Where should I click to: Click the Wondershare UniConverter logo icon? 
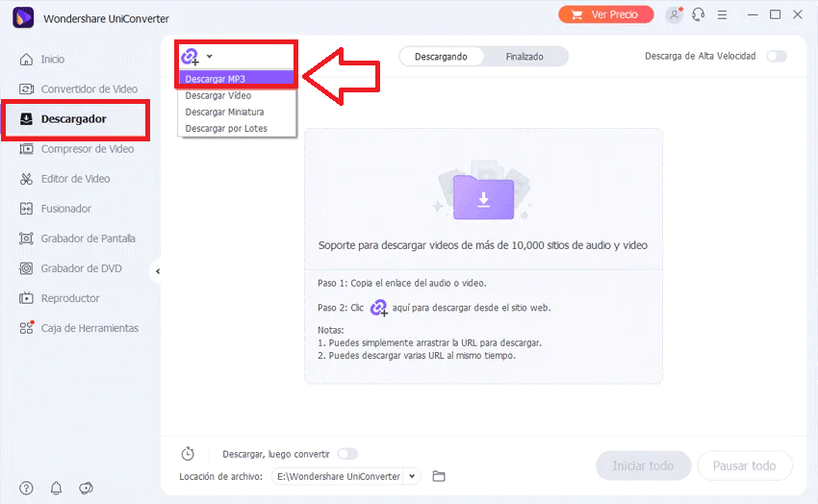[x=23, y=17]
